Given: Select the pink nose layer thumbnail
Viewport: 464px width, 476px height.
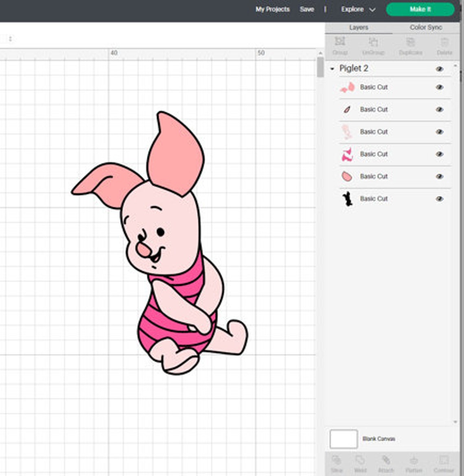Looking at the screenshot, I should pyautogui.click(x=347, y=176).
